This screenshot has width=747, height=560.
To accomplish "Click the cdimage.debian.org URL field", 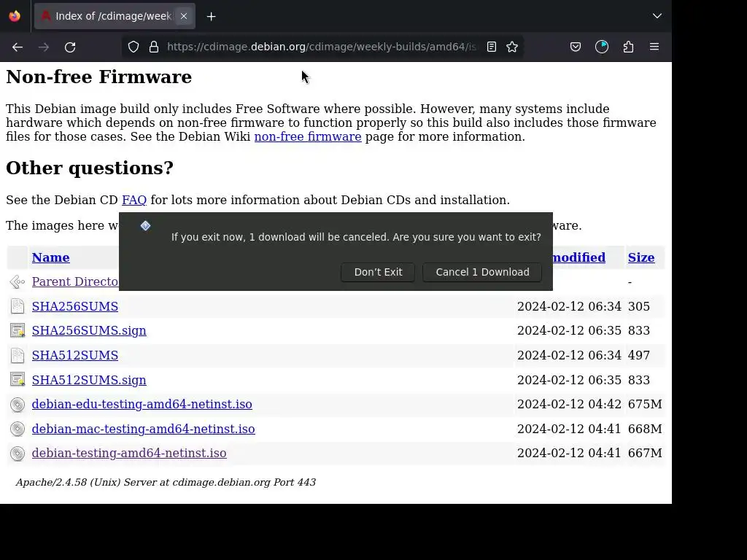I will (x=322, y=47).
